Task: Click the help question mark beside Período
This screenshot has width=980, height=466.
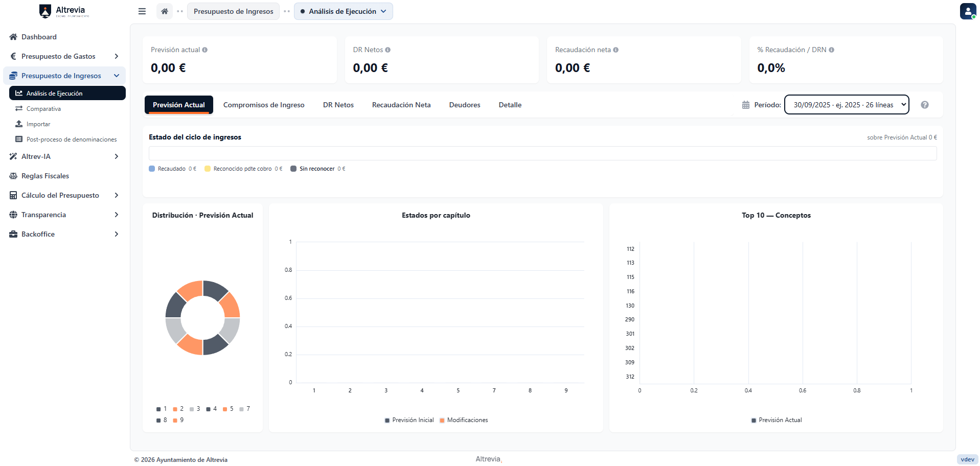Action: click(924, 105)
